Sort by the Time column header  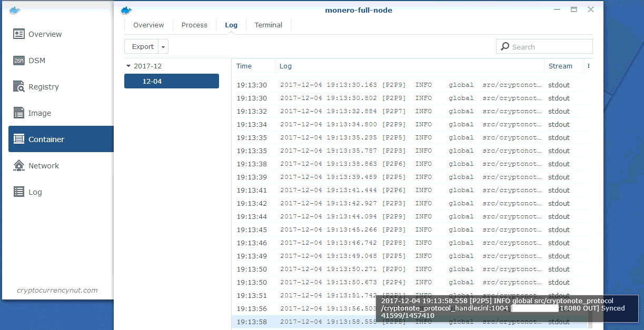coord(253,66)
